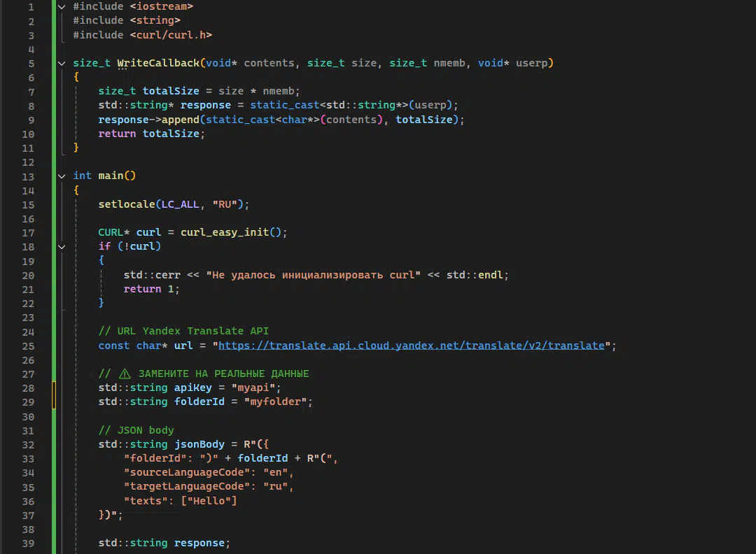This screenshot has width=756, height=554.
Task: Click the "return totalSize" statement
Action: (x=151, y=134)
